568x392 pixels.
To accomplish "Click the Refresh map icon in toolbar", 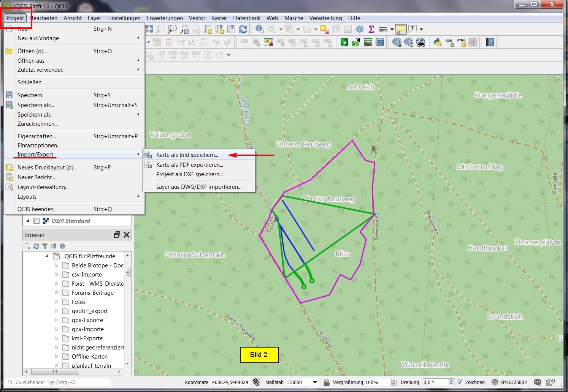I will tap(243, 29).
